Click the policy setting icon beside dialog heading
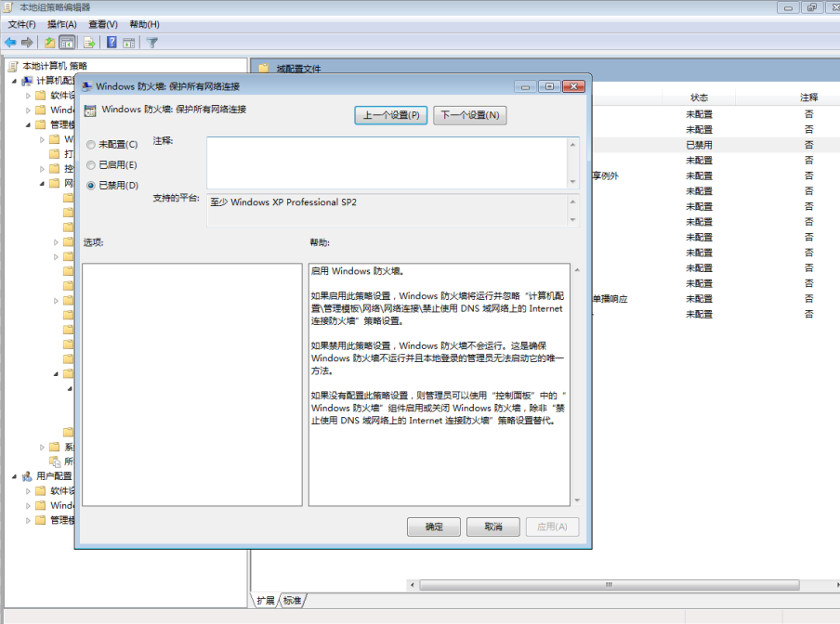The image size is (840, 624). 90,110
